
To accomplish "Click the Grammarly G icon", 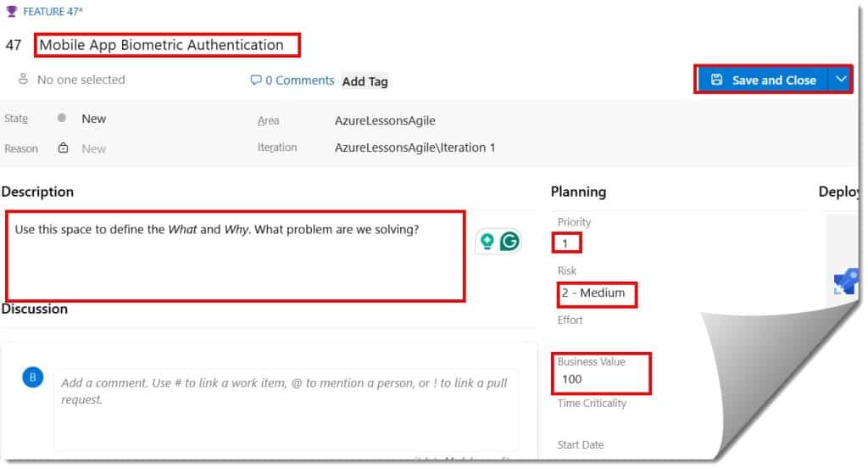I will coord(509,242).
